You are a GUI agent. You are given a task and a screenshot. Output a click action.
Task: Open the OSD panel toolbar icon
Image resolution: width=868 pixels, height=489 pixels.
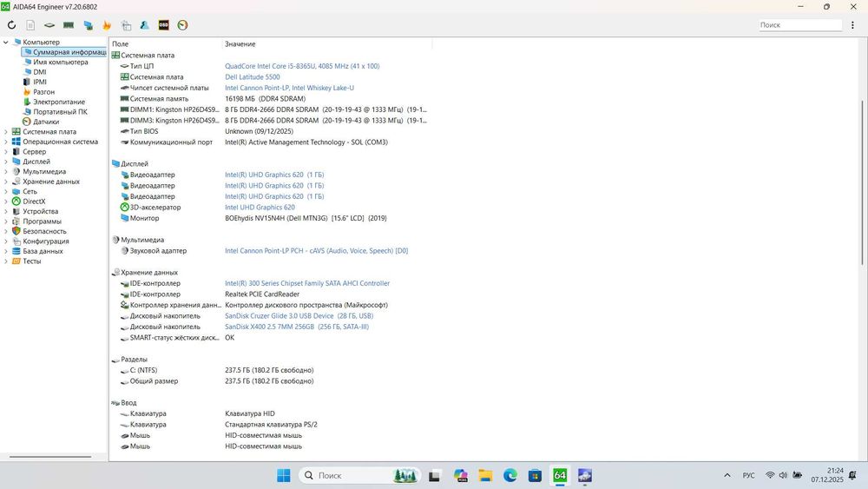[163, 25]
